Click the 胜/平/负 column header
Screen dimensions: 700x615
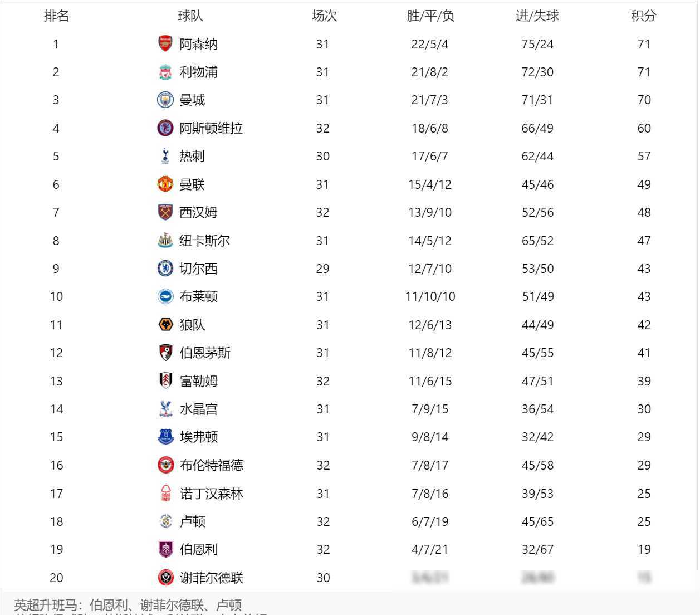click(x=430, y=16)
